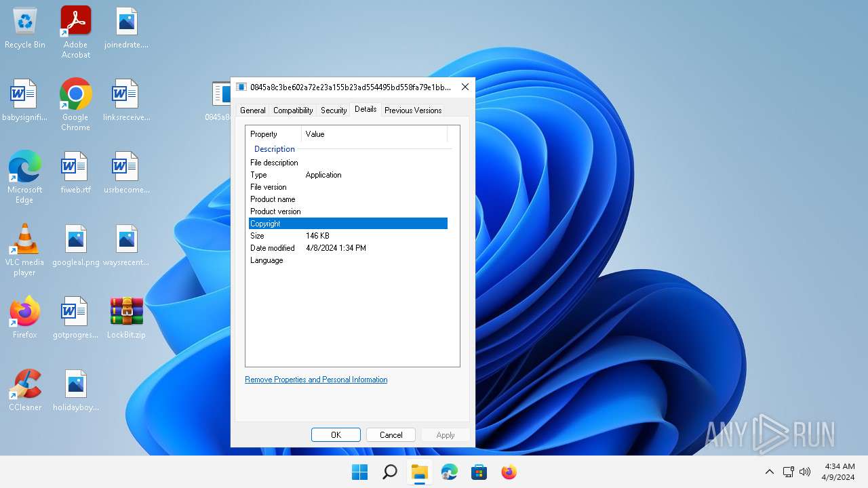868x488 pixels.
Task: Select the Details tab
Action: (x=366, y=109)
